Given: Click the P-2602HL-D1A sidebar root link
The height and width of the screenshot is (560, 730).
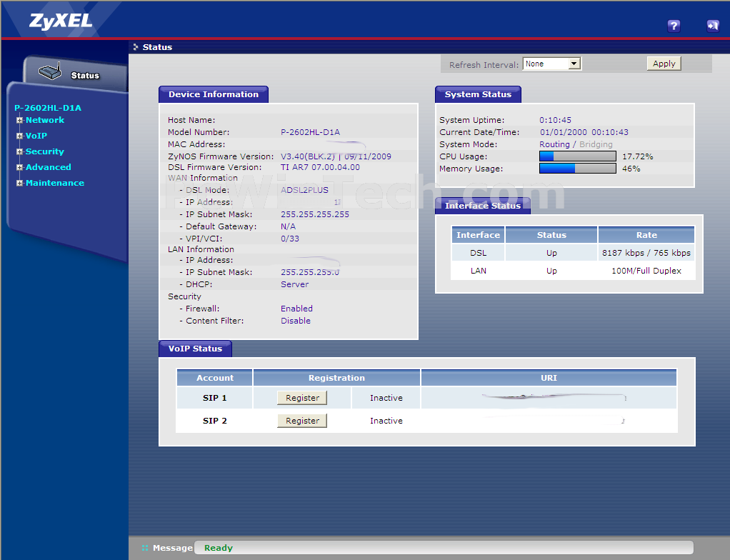Looking at the screenshot, I should tap(47, 108).
